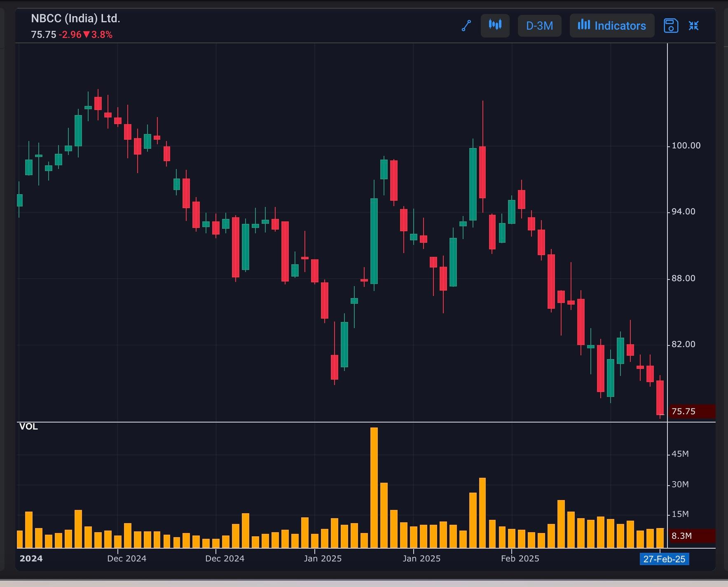Image resolution: width=728 pixels, height=587 pixels.
Task: Click the 75.75 current price tag
Action: click(692, 411)
